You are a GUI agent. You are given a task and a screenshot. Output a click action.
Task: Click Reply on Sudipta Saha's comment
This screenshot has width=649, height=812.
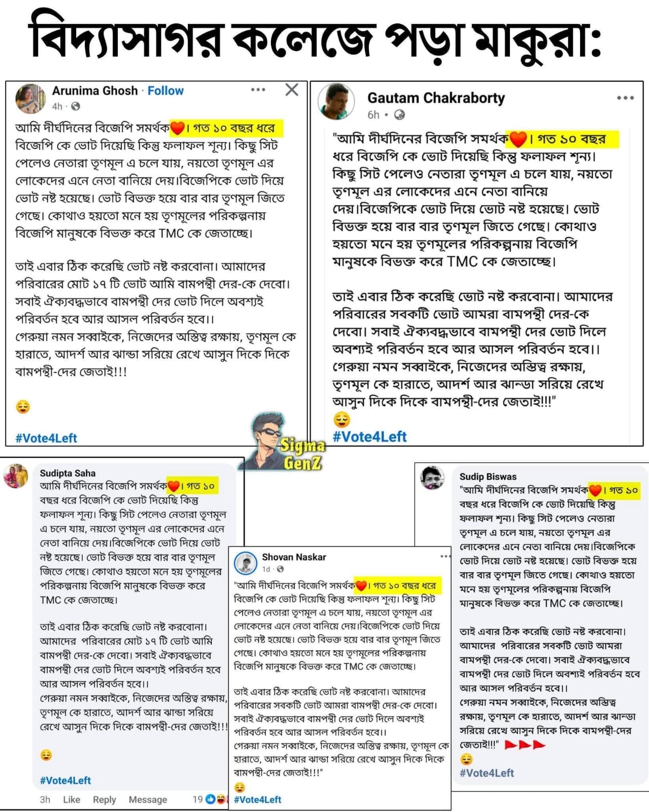point(105,799)
